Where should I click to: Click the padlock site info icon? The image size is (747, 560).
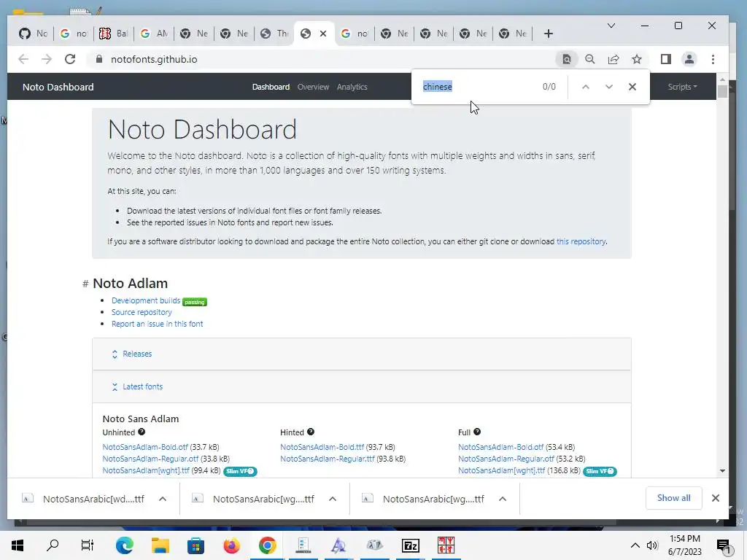click(x=99, y=59)
